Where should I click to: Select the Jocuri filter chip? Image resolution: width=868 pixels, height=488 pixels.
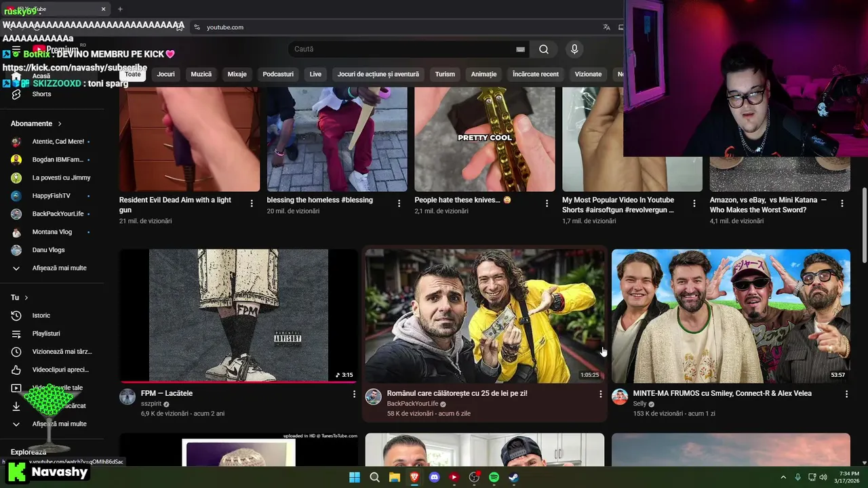click(165, 74)
